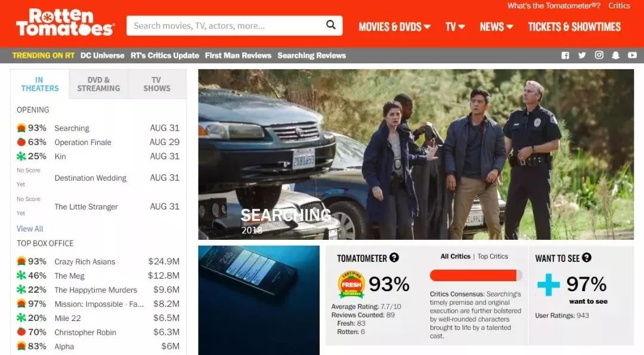Open Crazy Rich Asians title
The width and height of the screenshot is (644, 355).
(85, 262)
